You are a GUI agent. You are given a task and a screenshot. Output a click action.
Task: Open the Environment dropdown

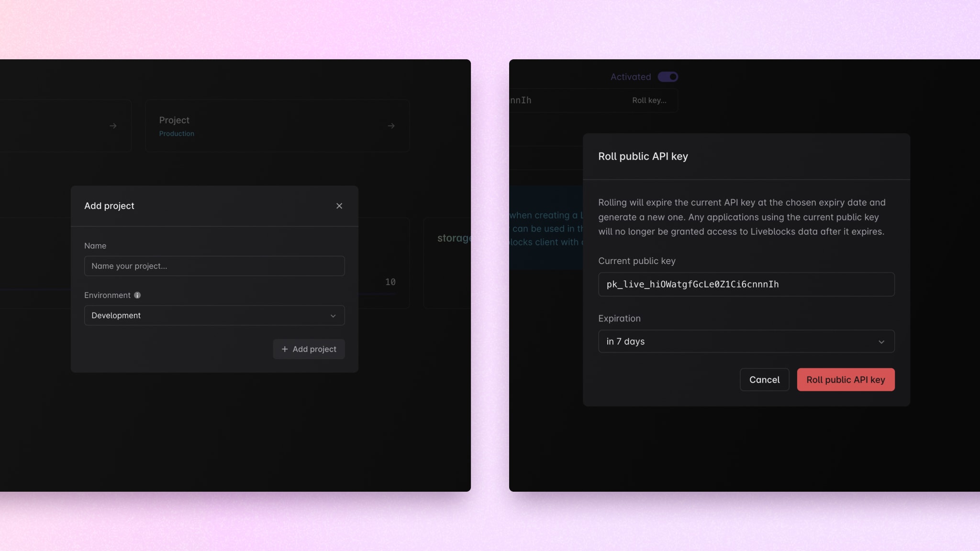[x=214, y=316]
